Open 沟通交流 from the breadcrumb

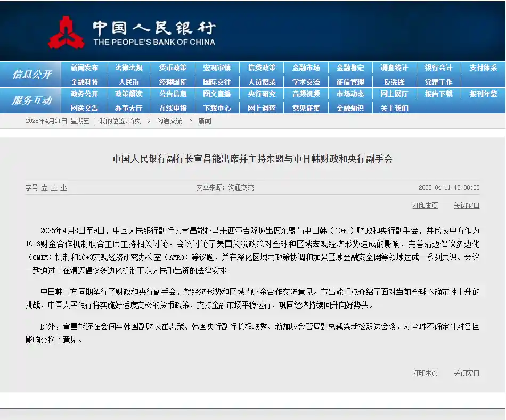[x=170, y=121]
